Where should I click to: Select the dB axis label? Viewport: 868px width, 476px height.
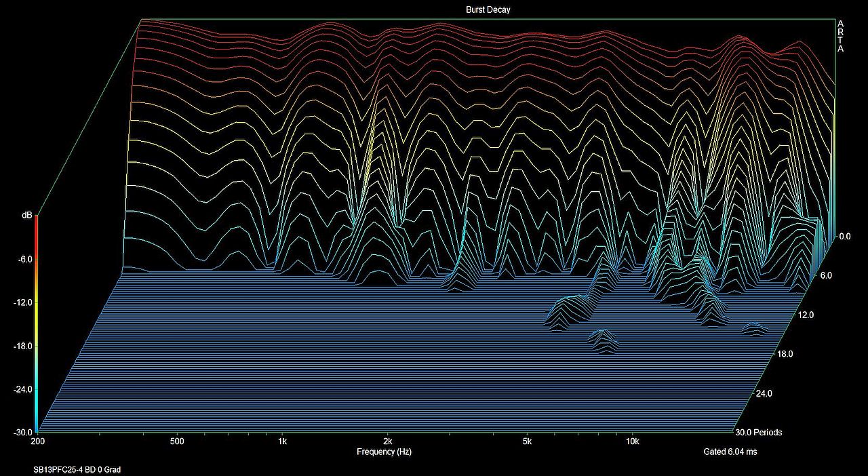coord(26,216)
